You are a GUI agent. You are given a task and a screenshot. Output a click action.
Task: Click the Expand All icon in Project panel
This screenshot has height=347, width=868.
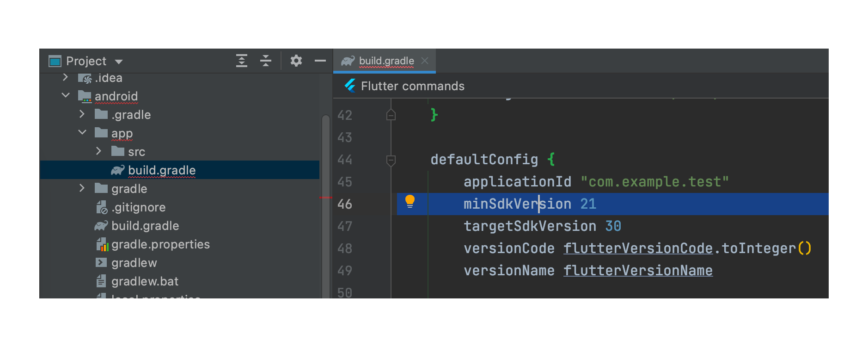tap(242, 61)
